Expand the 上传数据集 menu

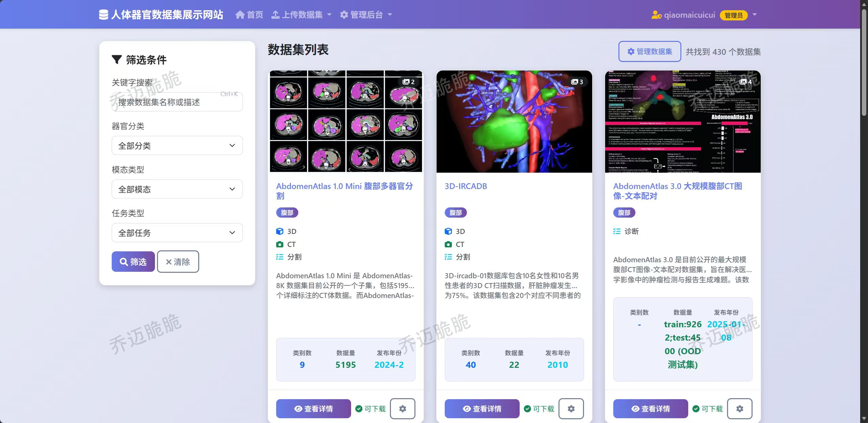tap(301, 15)
